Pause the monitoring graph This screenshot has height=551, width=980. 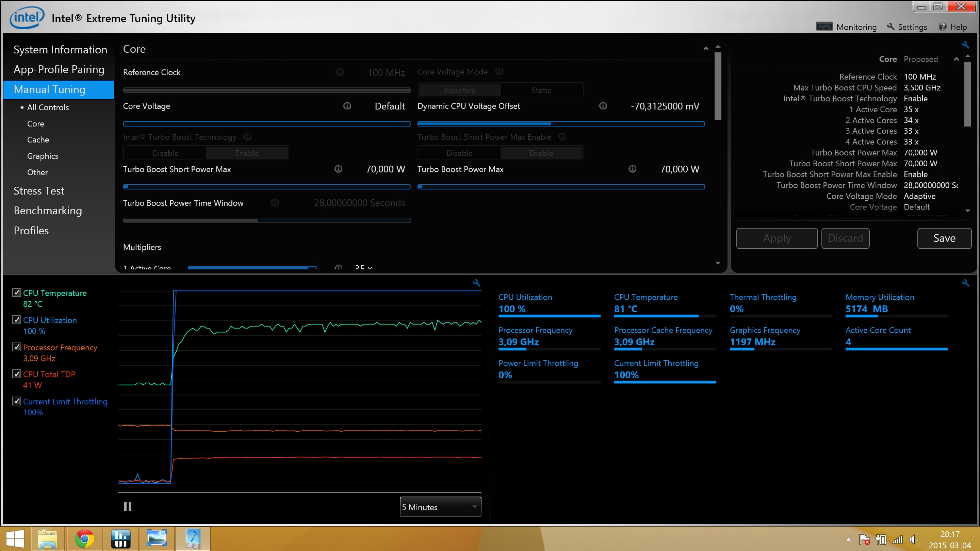click(x=128, y=506)
